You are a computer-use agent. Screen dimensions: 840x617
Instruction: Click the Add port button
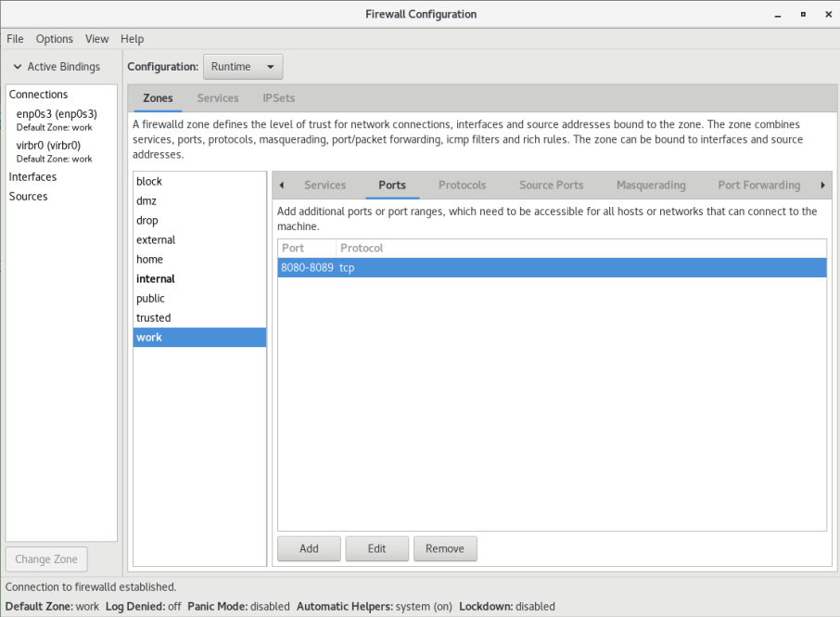pyautogui.click(x=309, y=548)
